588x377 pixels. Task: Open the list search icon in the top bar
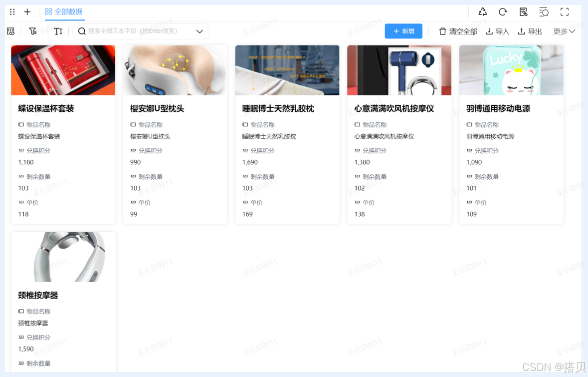click(544, 12)
